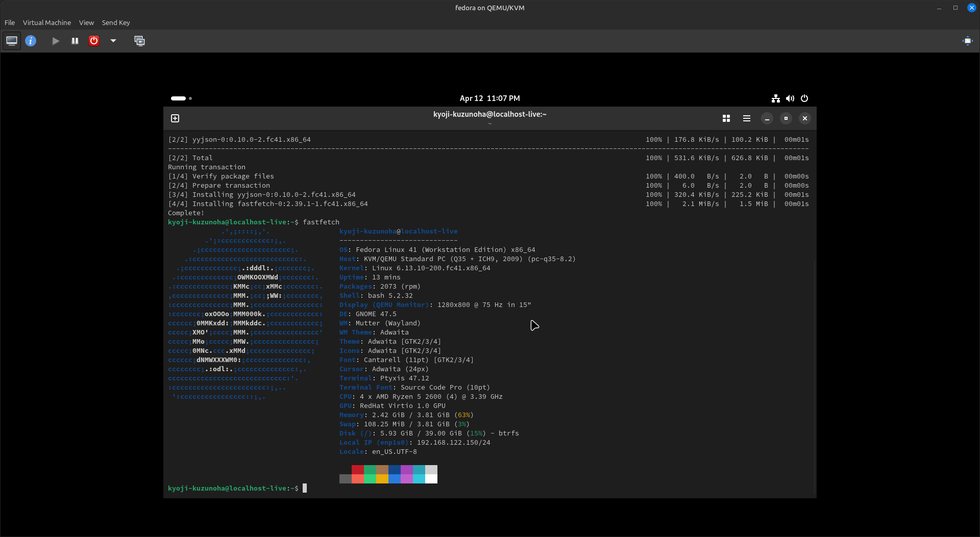
Task: Open the Apr 12 11:07 PM clock
Action: coord(489,98)
